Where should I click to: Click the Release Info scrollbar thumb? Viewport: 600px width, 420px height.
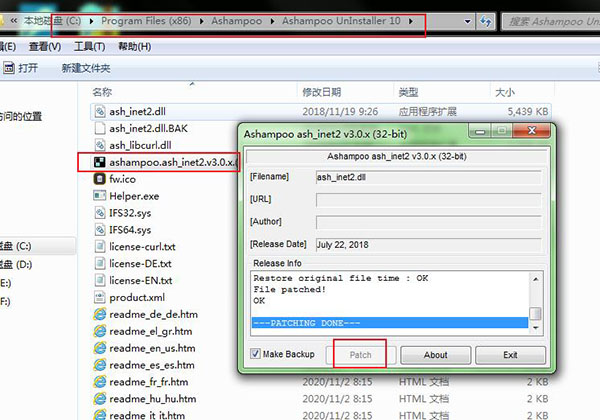(536, 313)
